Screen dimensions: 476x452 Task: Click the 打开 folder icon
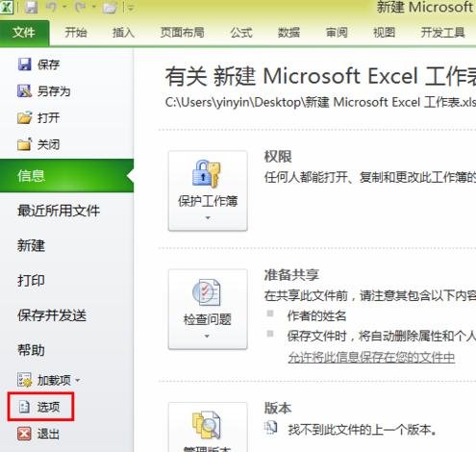25,117
